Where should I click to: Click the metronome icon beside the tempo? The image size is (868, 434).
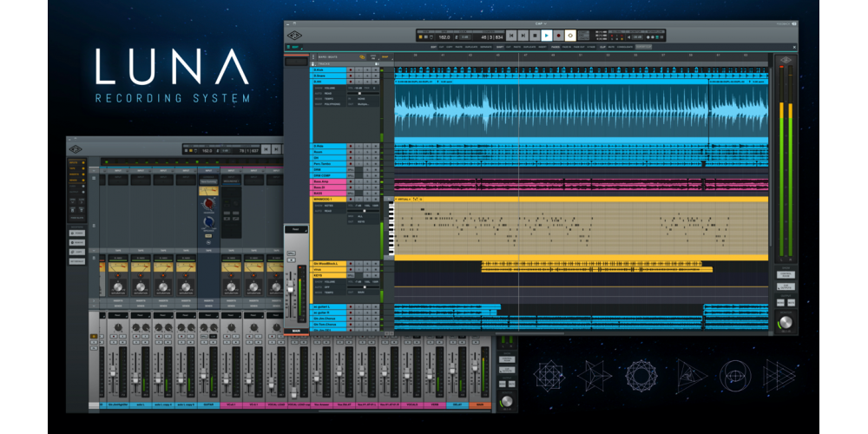(457, 37)
